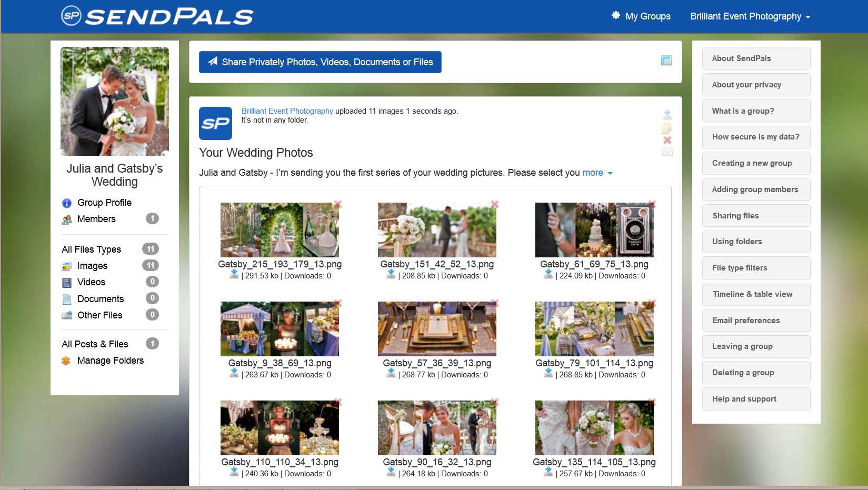This screenshot has width=868, height=490.
Task: Download Gatsby_57_36_39_13.png via its download icon
Action: pyautogui.click(x=391, y=373)
